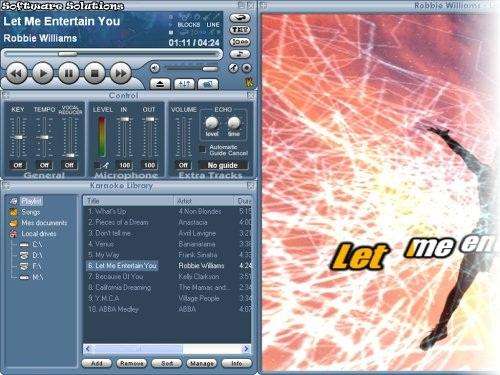The height and width of the screenshot is (375, 500).
Task: Pause the current karaoke song
Action: click(x=69, y=73)
